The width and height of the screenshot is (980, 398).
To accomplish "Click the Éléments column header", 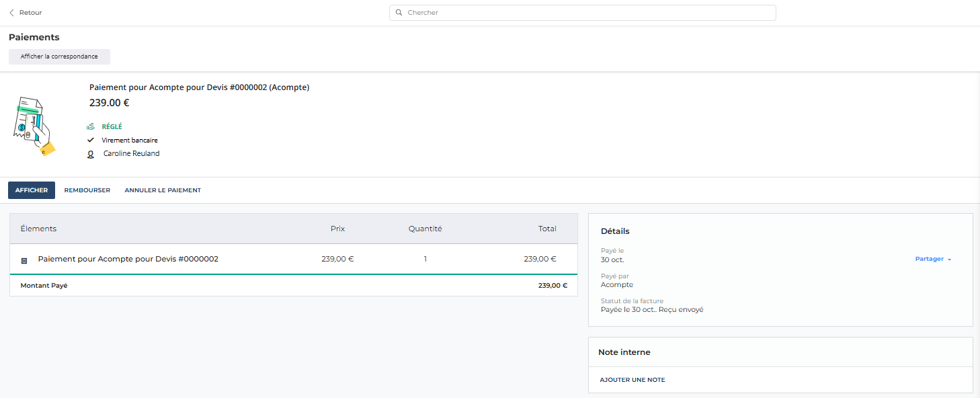I will (38, 229).
